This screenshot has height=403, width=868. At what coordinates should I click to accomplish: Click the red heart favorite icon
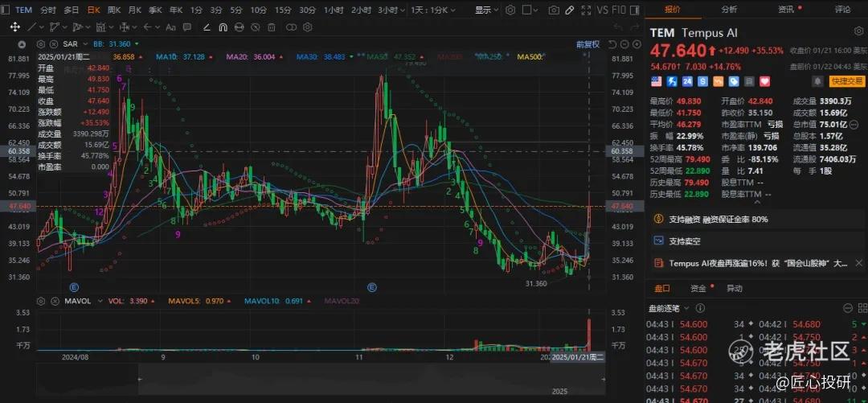[764, 81]
